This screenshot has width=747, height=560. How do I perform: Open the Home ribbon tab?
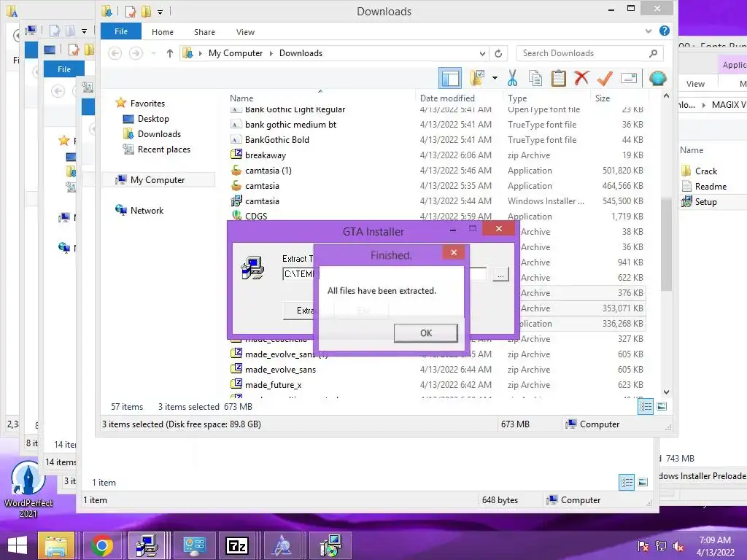[163, 32]
